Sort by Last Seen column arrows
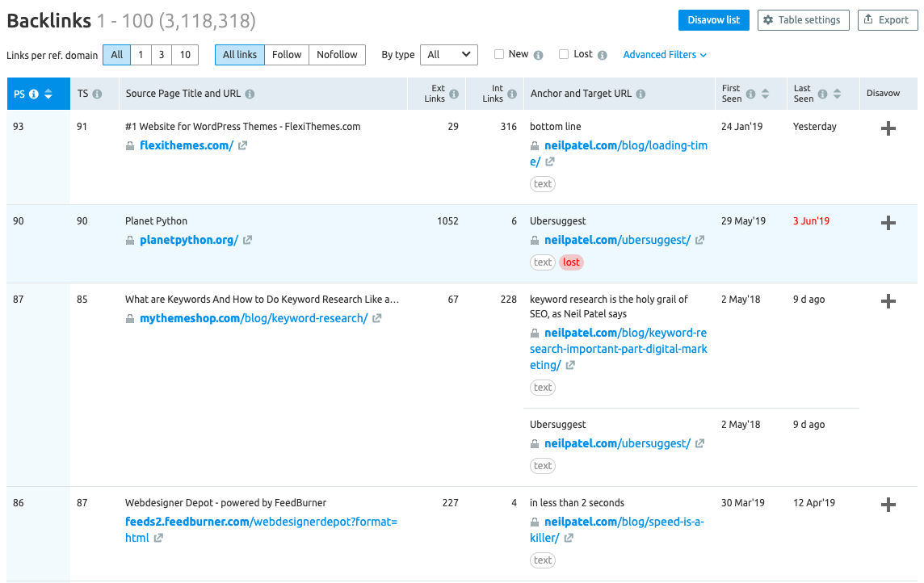The width and height of the screenshot is (924, 583). pos(837,94)
